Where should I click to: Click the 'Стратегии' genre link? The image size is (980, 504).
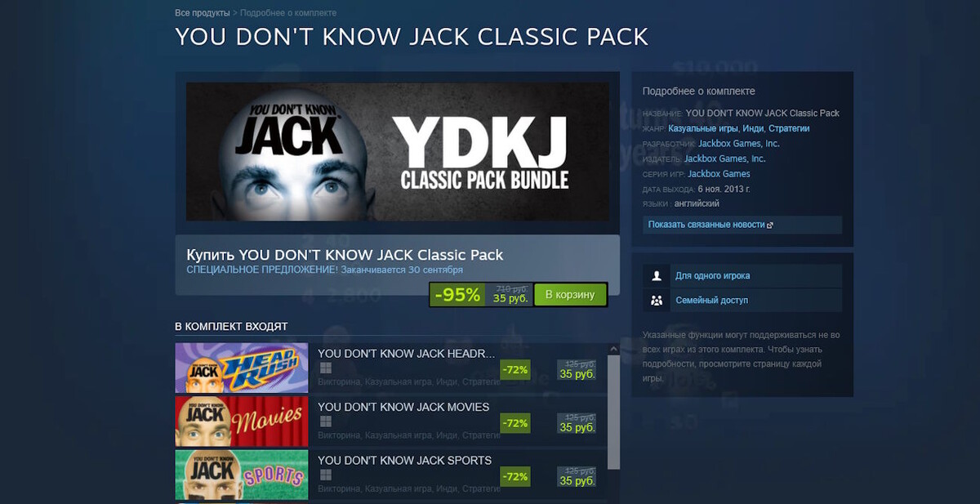[789, 128]
